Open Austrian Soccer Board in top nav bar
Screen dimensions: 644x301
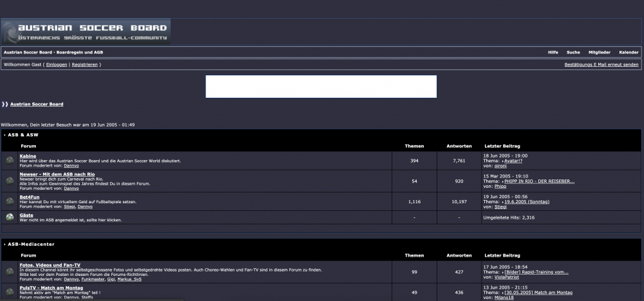coord(28,53)
